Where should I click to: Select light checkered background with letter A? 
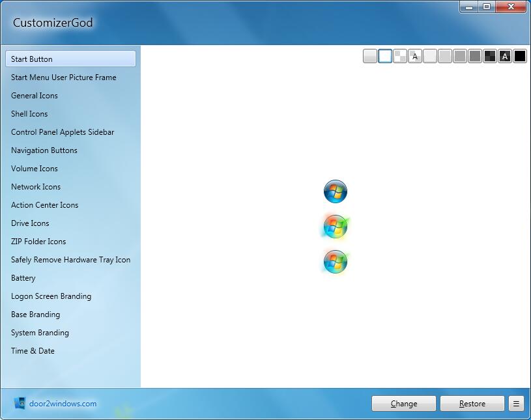click(415, 57)
